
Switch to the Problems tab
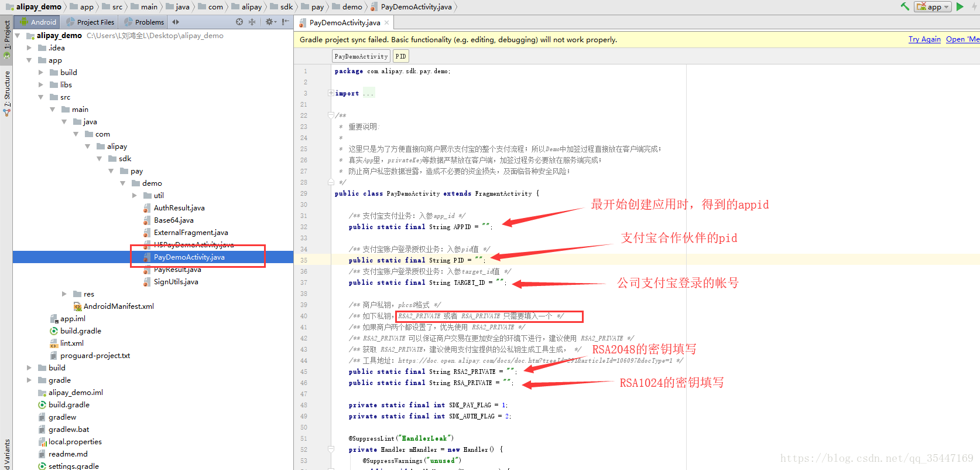(x=144, y=22)
